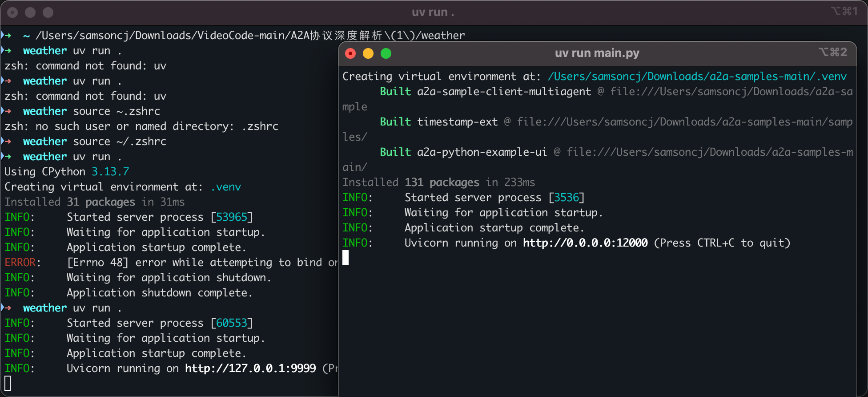
Task: Click gray close button of 'uv run .' window
Action: coord(12,12)
